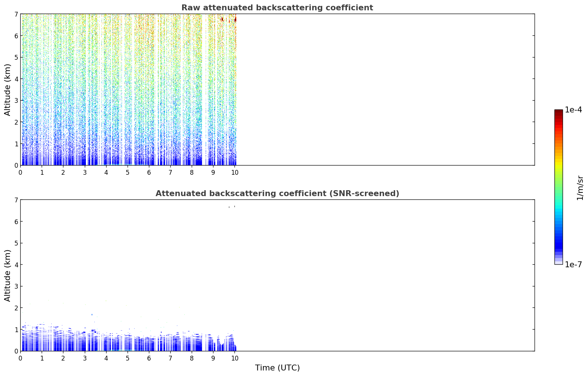Click the yellow band of the colorbar
This screenshot has width=588, height=376.
coord(559,162)
